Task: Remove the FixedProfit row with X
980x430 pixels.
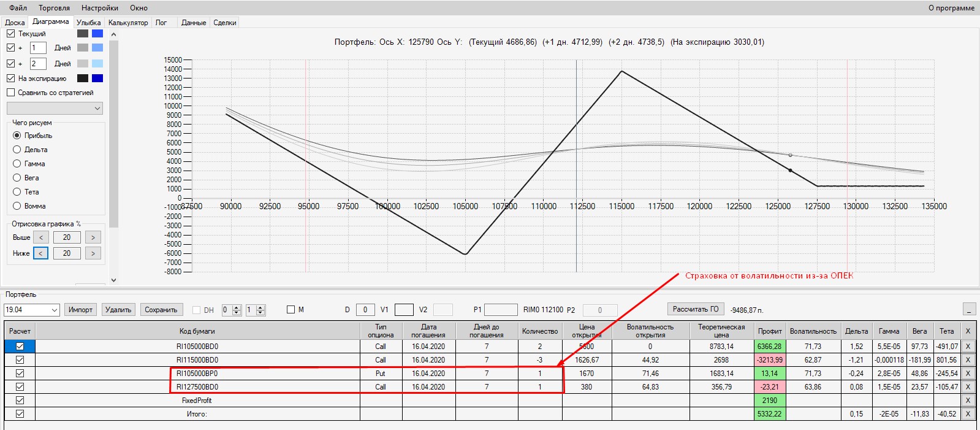Action: pos(968,401)
